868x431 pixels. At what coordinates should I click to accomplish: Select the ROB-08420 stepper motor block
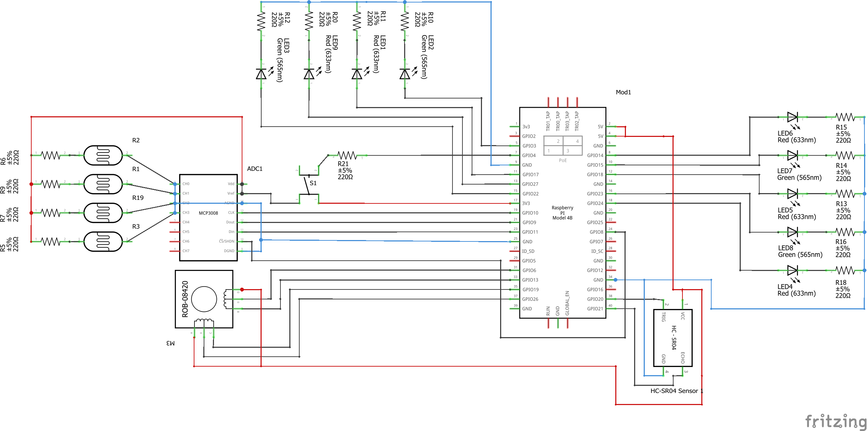tap(204, 299)
